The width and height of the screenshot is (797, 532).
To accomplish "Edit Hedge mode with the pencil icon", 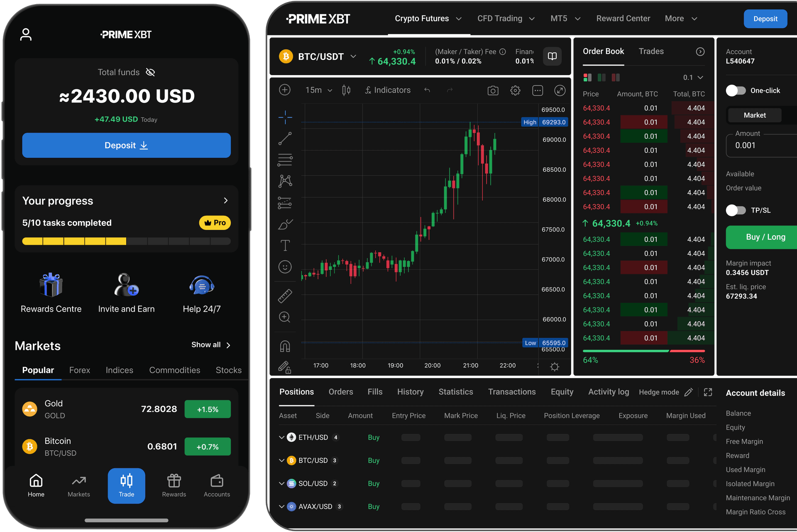I will [x=689, y=392].
